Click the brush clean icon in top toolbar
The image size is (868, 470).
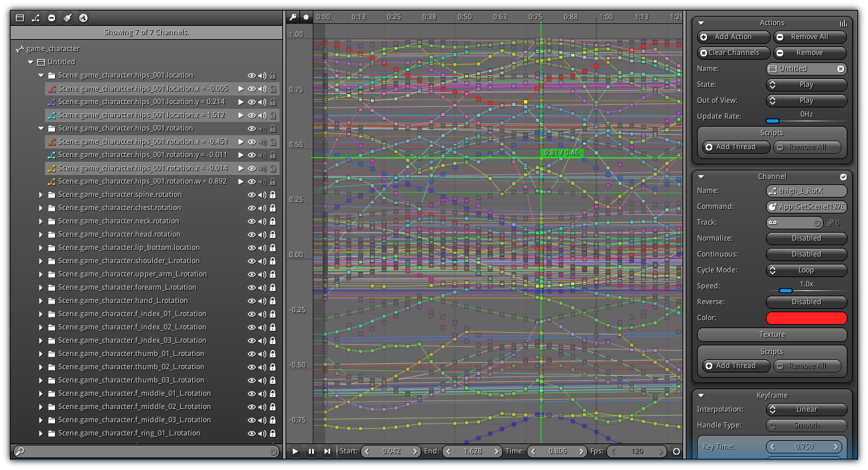[68, 18]
